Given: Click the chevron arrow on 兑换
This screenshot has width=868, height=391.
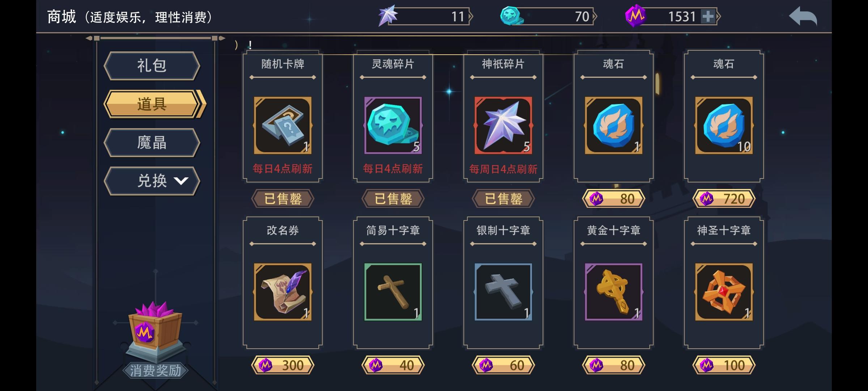Looking at the screenshot, I should pos(181,181).
